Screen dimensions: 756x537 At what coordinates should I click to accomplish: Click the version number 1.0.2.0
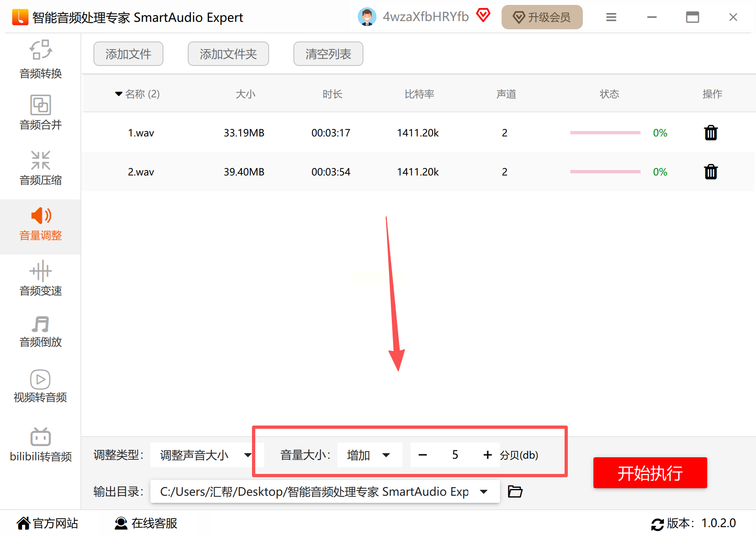click(719, 523)
